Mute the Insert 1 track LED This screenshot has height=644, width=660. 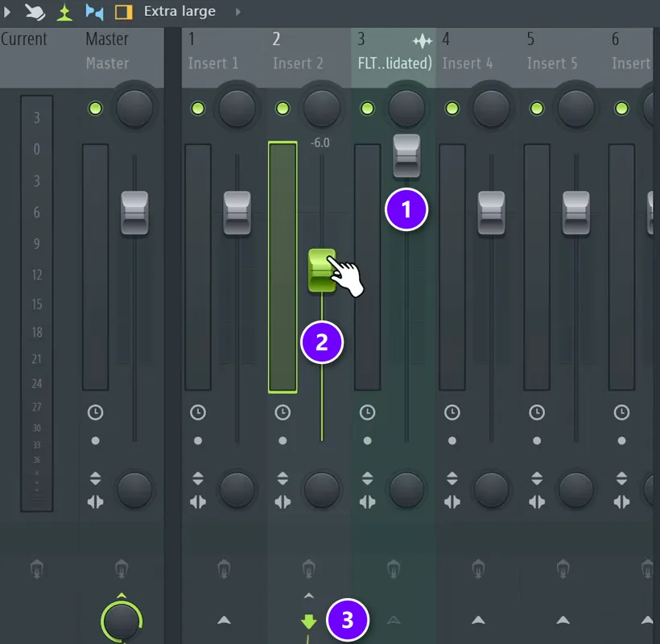click(198, 109)
